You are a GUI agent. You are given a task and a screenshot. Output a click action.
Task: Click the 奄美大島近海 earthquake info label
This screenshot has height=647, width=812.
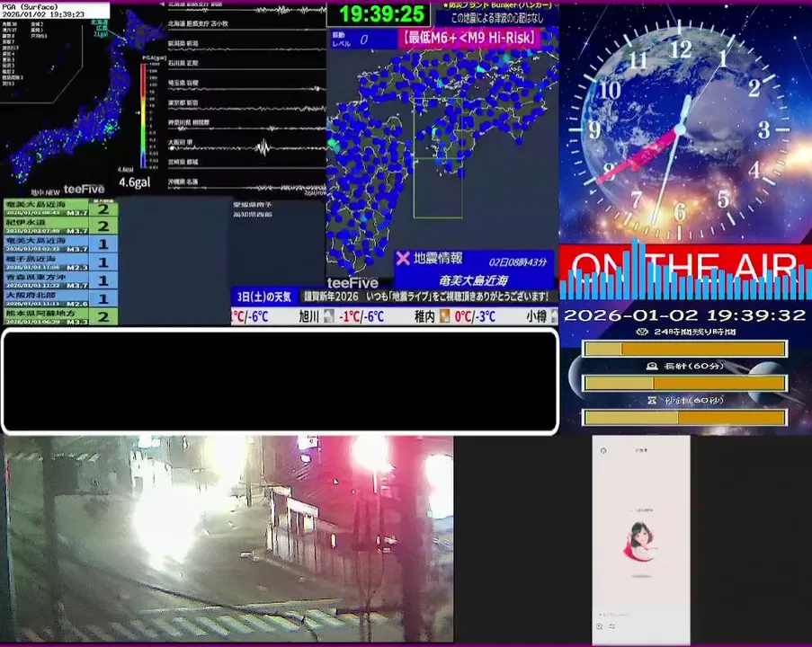[x=473, y=280]
